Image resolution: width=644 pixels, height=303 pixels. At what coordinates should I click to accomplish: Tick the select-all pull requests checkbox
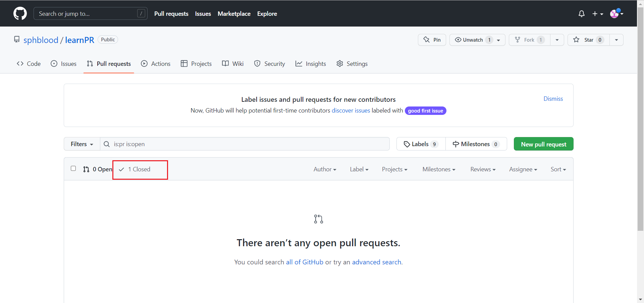(73, 168)
